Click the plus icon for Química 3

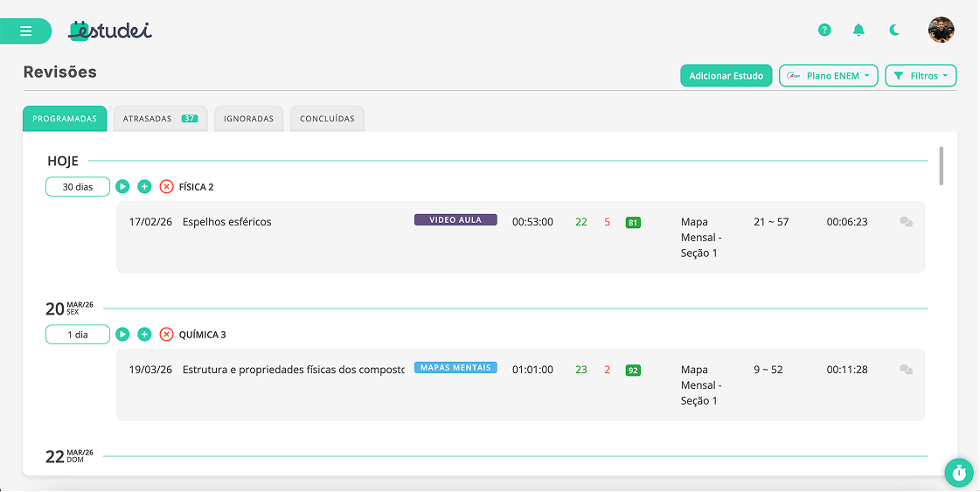point(144,335)
